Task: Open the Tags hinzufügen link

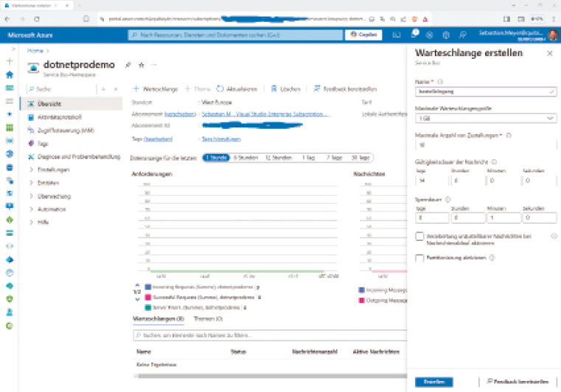Action: coord(221,139)
